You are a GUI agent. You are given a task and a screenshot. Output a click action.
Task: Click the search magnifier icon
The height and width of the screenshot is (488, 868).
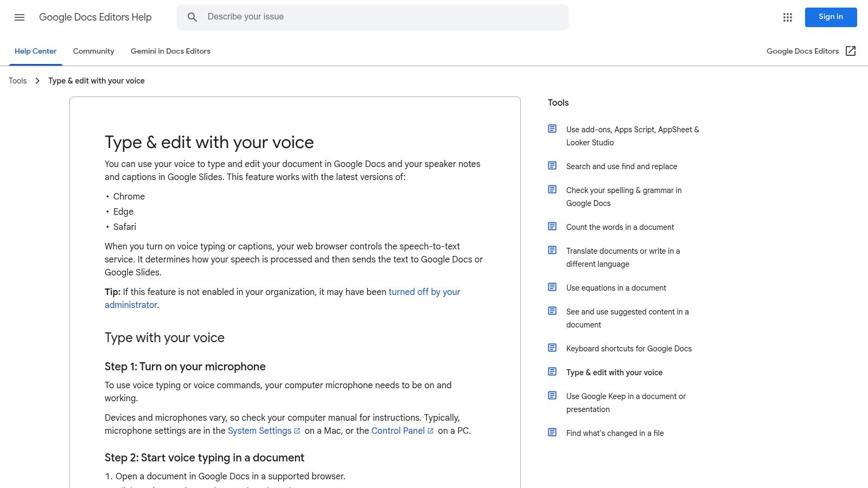pos(193,17)
